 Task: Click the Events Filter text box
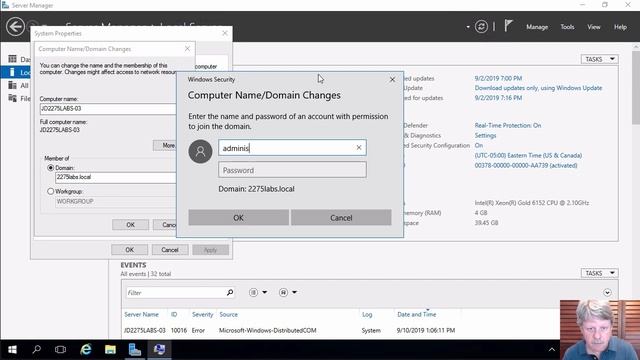[x=176, y=293]
